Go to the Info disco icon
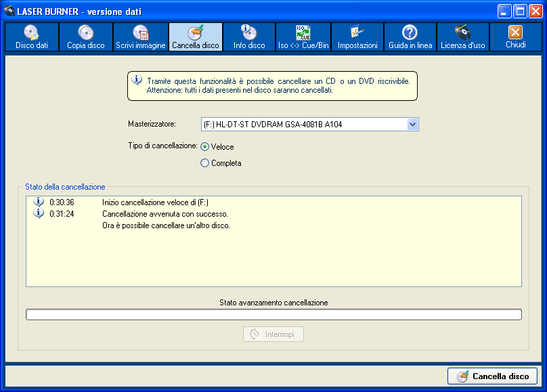Screen dimensions: 547x392 coord(249,37)
